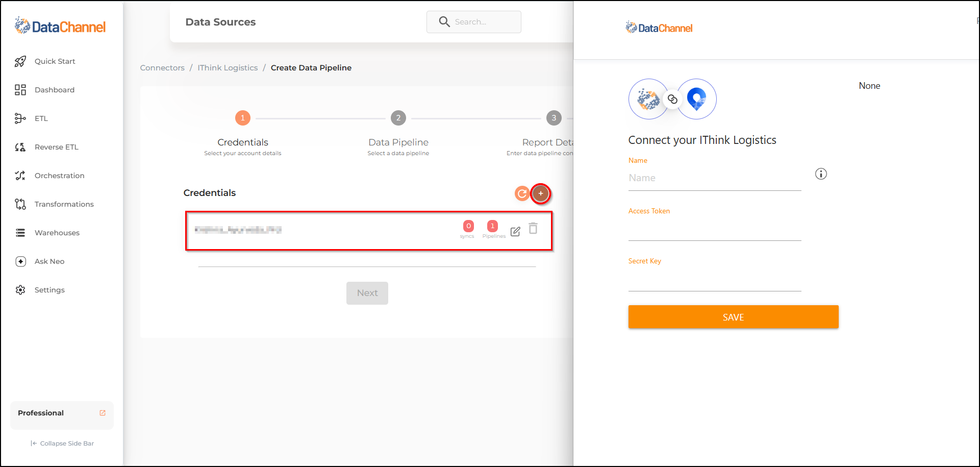The image size is (980, 467).
Task: Navigate to Orchestration
Action: 60,176
